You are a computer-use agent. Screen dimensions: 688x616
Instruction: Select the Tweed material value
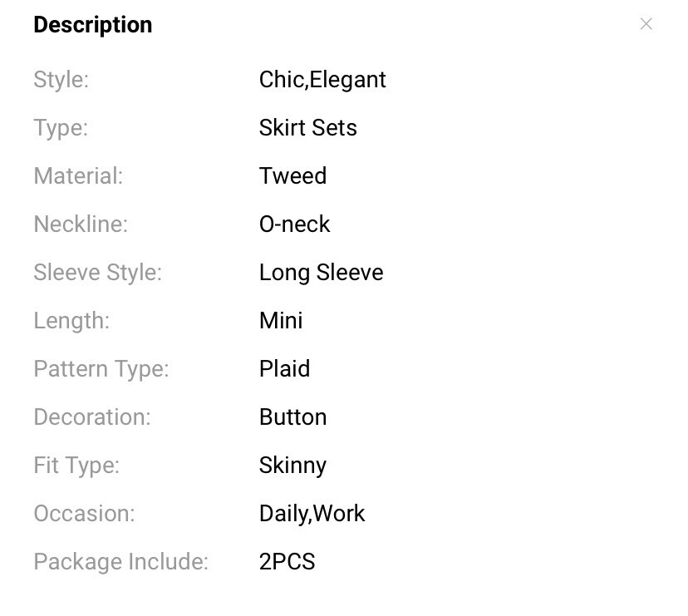[293, 176]
